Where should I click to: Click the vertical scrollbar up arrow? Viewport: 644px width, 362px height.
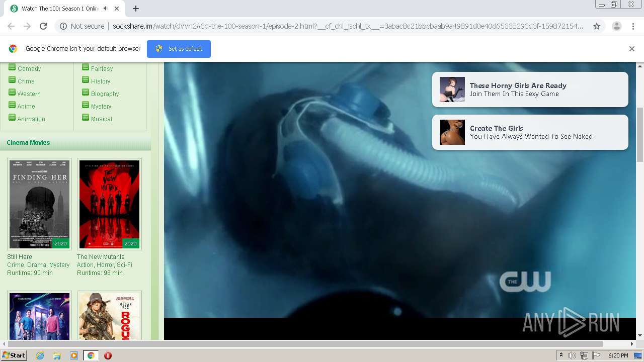(x=640, y=66)
